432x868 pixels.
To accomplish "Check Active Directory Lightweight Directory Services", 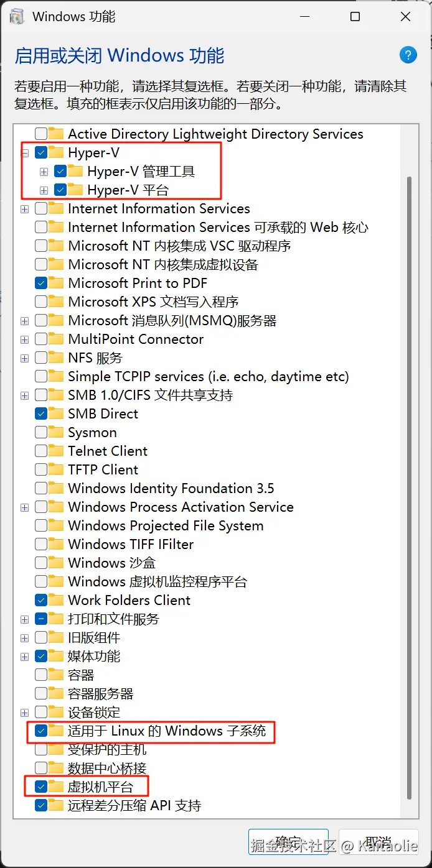I will [x=41, y=134].
